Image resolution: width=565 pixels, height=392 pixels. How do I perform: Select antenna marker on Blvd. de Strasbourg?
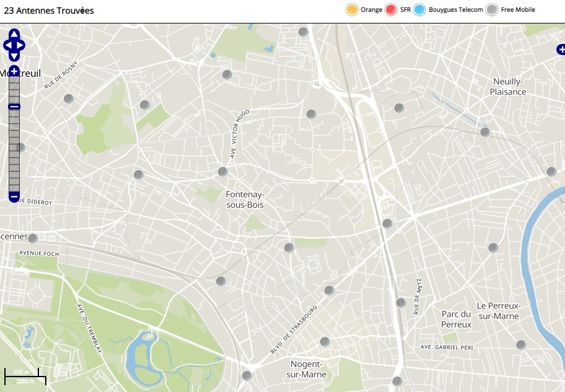pyautogui.click(x=329, y=291)
